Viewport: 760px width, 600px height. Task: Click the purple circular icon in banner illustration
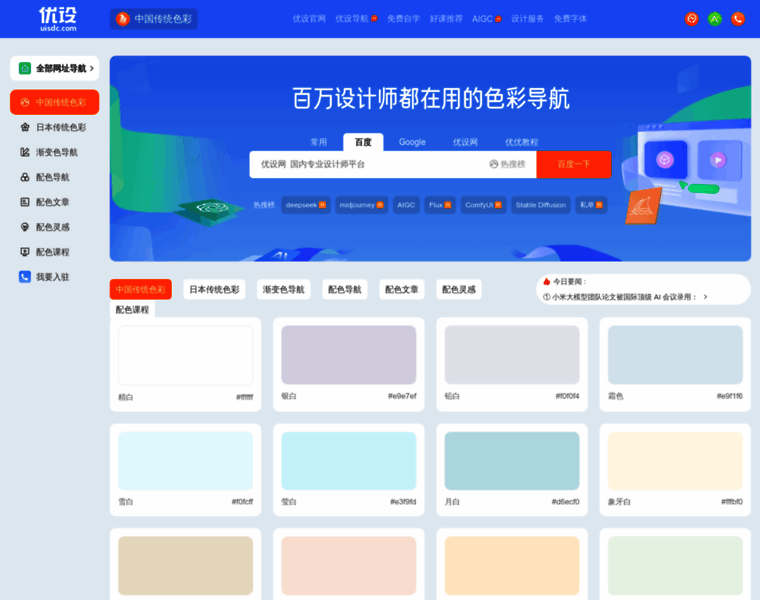pos(665,159)
